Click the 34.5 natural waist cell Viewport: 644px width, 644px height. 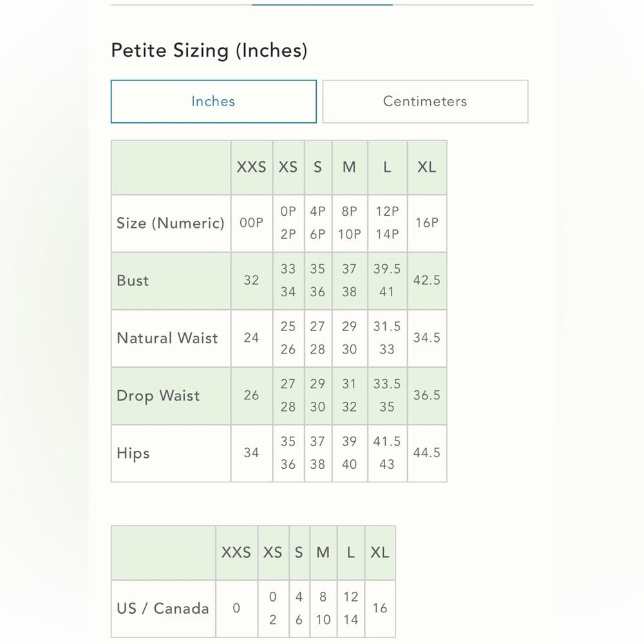[x=427, y=338]
